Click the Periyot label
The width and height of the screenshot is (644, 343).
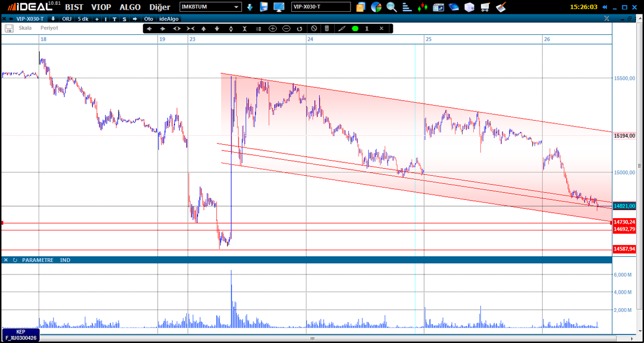click(49, 28)
